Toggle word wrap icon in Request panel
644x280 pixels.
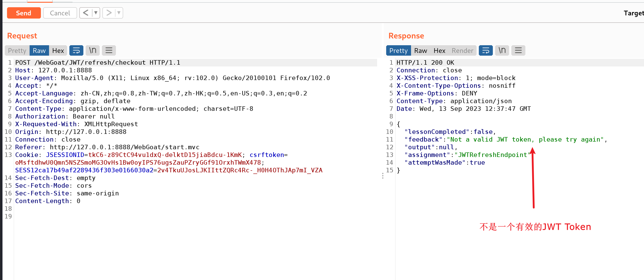(x=76, y=50)
